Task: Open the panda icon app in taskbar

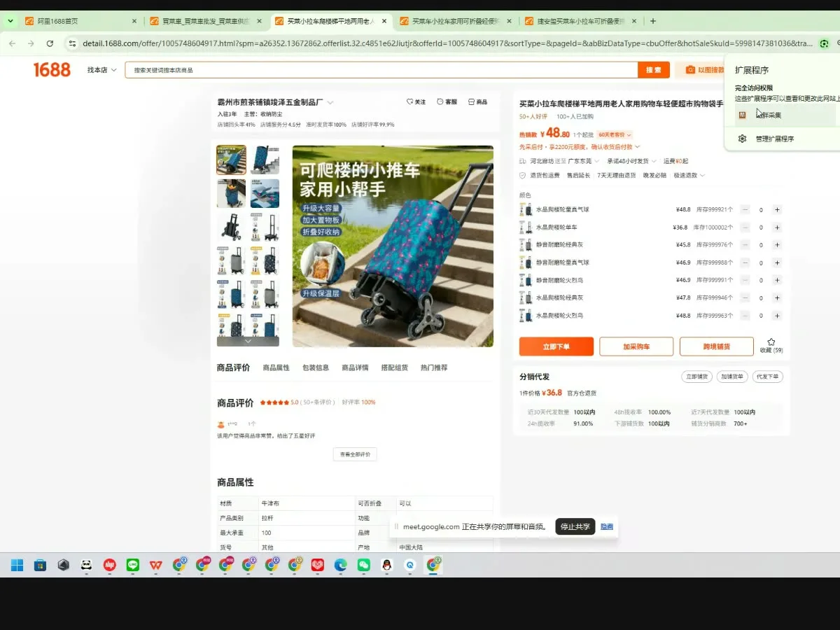Action: tap(86, 565)
